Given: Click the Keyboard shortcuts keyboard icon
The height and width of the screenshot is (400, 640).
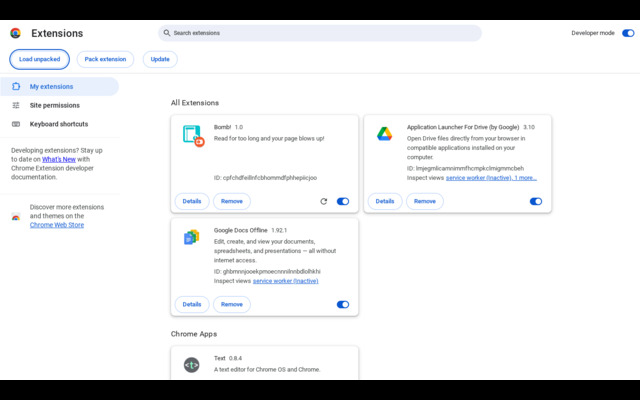Looking at the screenshot, I should (16, 124).
